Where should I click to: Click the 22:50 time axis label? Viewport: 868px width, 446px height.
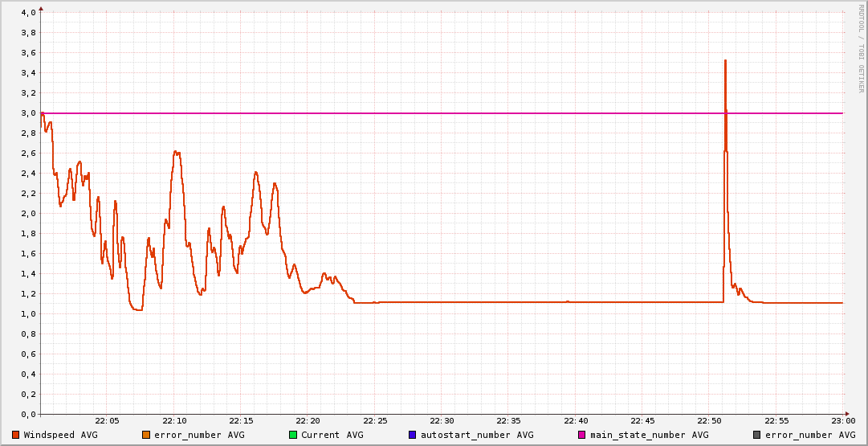click(x=709, y=421)
